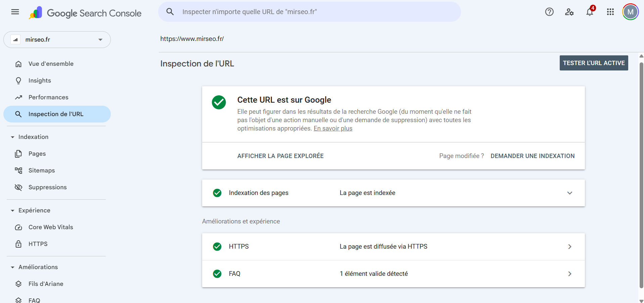Expand the 'Indexation des pages' row
The image size is (644, 303).
(569, 193)
